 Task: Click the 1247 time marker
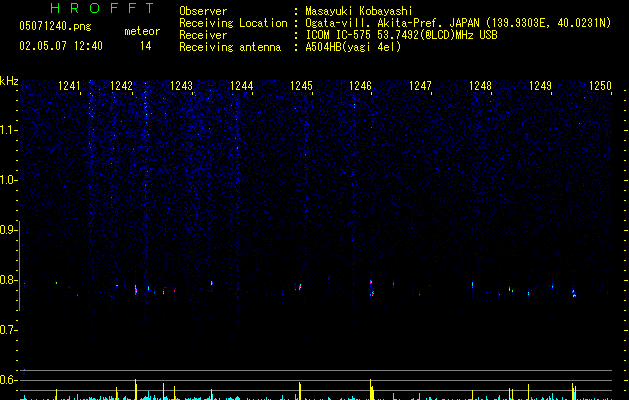420,86
